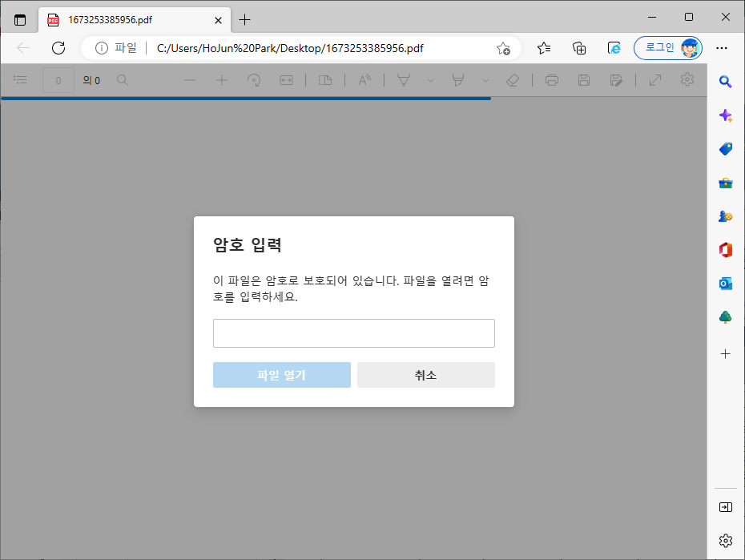Viewport: 745px width, 560px height.
Task: Click the PDF page number field
Action: point(58,80)
